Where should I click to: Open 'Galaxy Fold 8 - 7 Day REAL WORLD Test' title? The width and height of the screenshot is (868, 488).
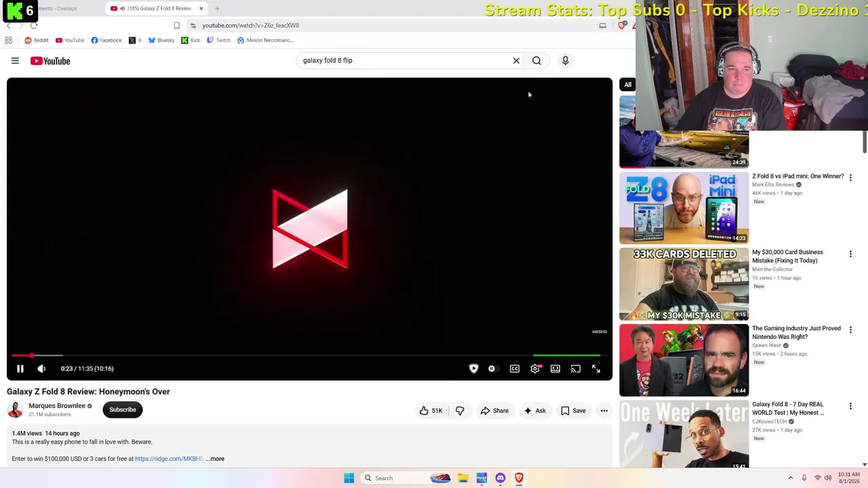(788, 409)
